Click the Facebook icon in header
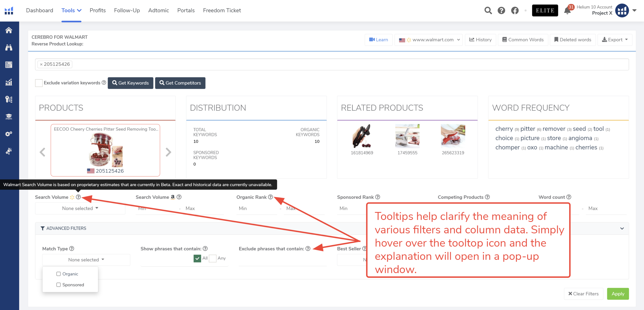The height and width of the screenshot is (310, 644). (515, 11)
